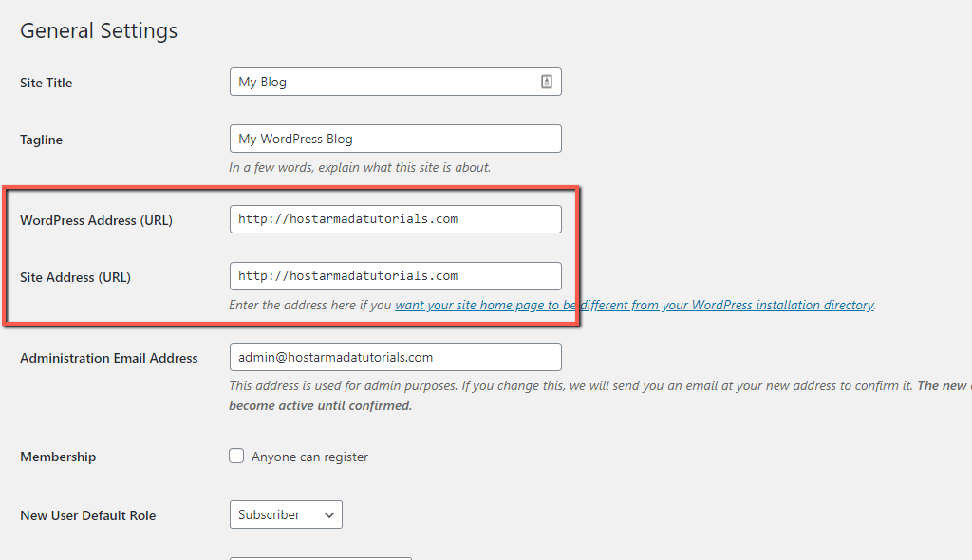Click the admin email confirmation helper text

pos(570,385)
